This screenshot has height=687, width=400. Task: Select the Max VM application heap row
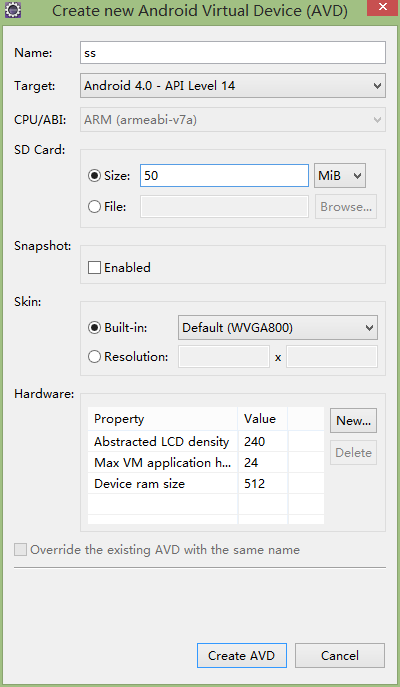pos(206,463)
